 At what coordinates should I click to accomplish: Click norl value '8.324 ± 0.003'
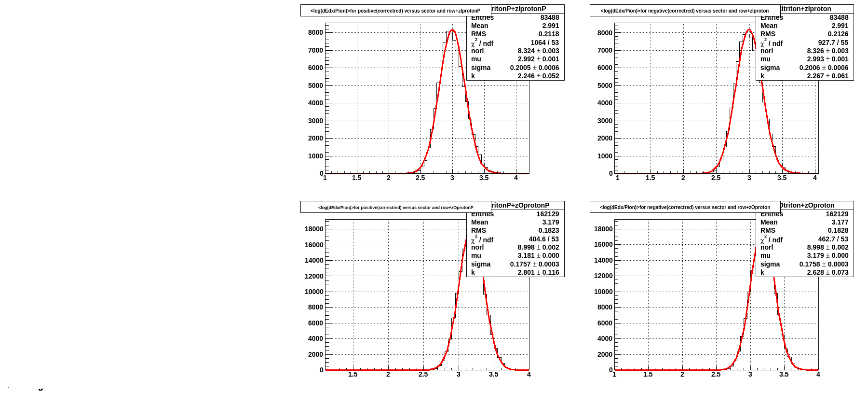click(538, 51)
